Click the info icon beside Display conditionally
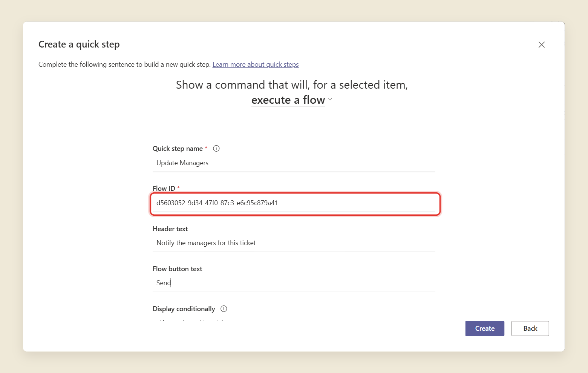The image size is (588, 373). click(x=224, y=309)
